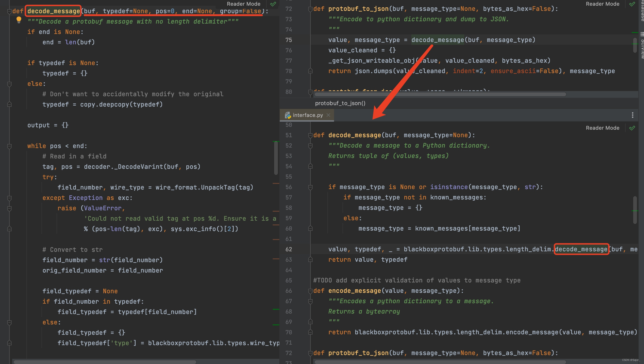
Task: Collapse the else block fold in left editor
Action: coord(9,84)
